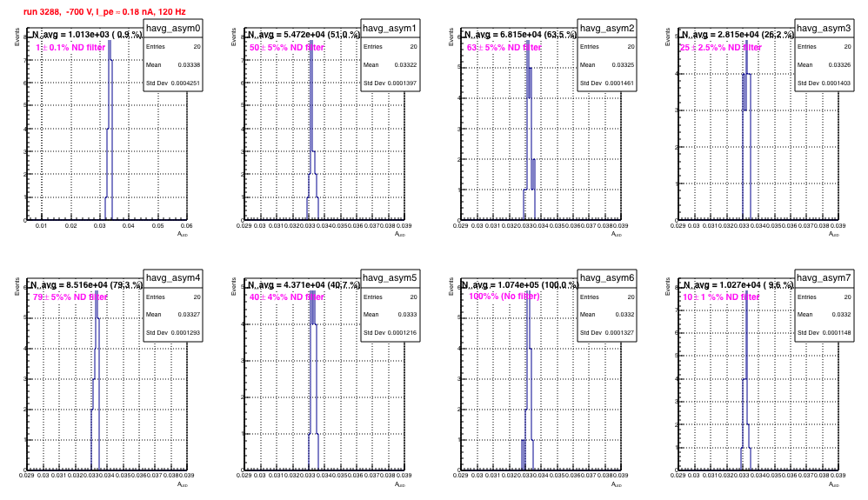Select the havg_asym4 stats box title
Screen dimensions: 868x500
click(x=173, y=278)
